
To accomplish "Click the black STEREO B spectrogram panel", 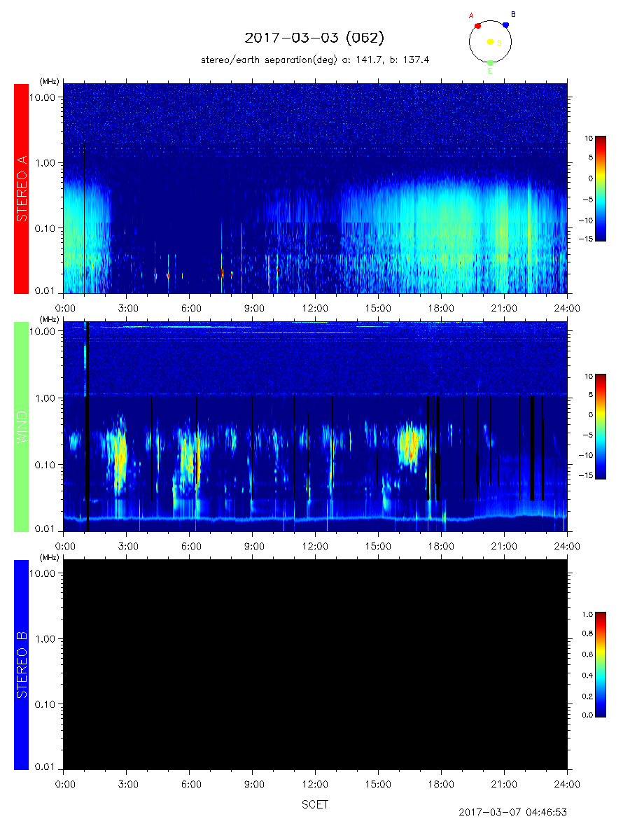I will (315, 664).
